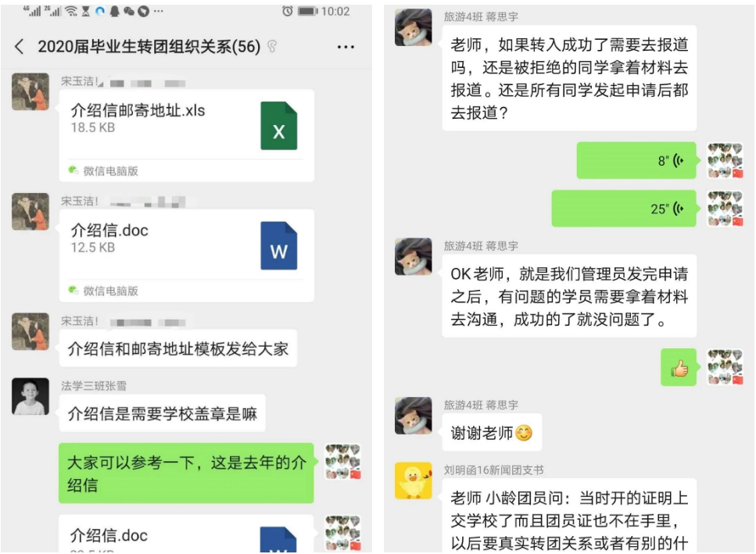This screenshot has height=554, width=756.
Task: Open the green Excel file icon
Action: [x=278, y=126]
